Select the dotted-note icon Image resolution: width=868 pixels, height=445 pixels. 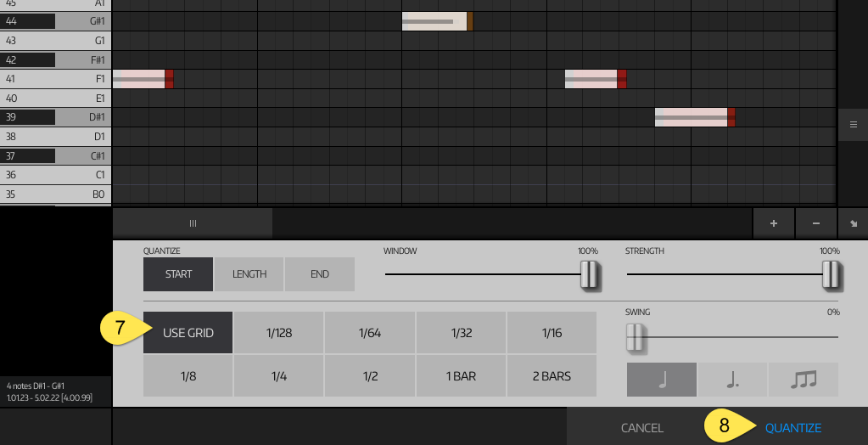pos(732,380)
